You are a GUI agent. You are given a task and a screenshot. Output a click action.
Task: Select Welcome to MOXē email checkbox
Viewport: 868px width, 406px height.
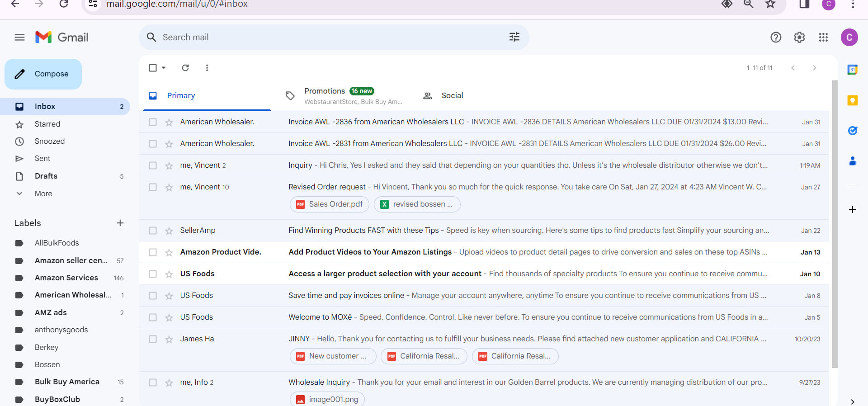153,317
